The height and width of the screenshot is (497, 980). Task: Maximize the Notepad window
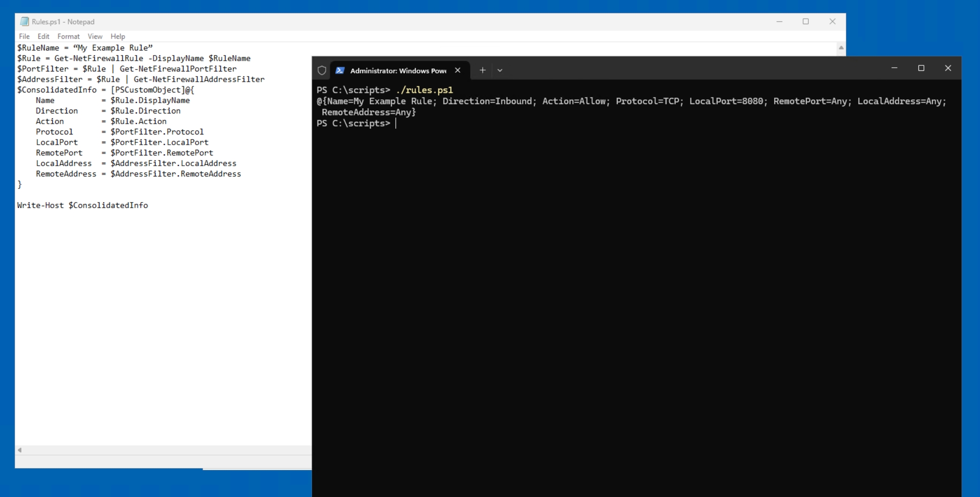point(806,21)
